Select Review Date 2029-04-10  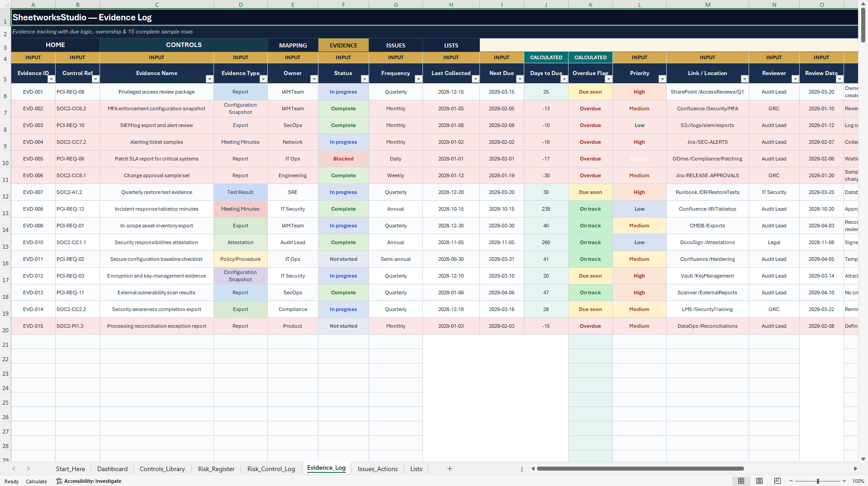point(821,293)
